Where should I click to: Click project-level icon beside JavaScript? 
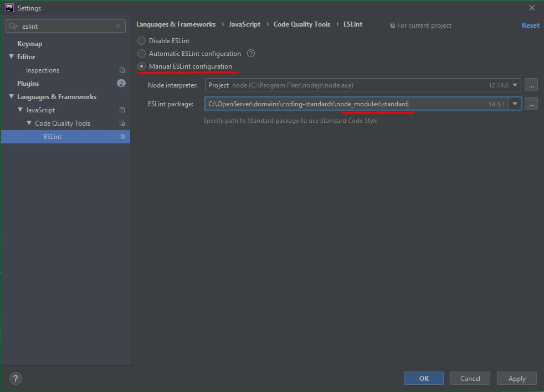tap(122, 110)
